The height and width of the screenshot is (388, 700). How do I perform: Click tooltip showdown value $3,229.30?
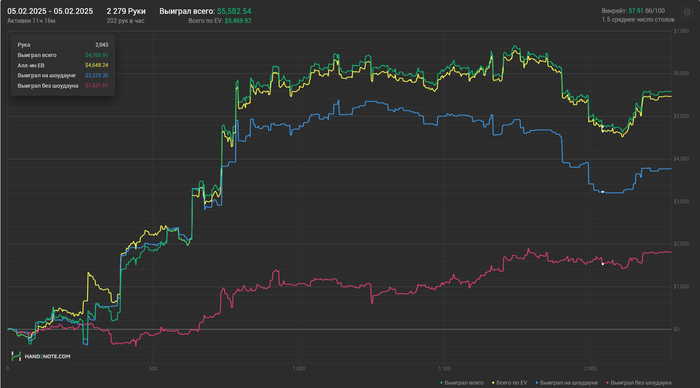coord(96,75)
